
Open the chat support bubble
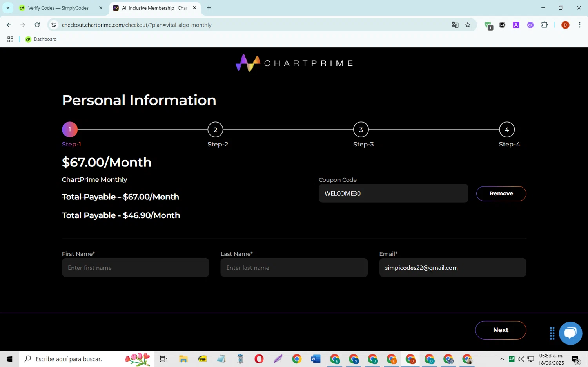tap(570, 333)
